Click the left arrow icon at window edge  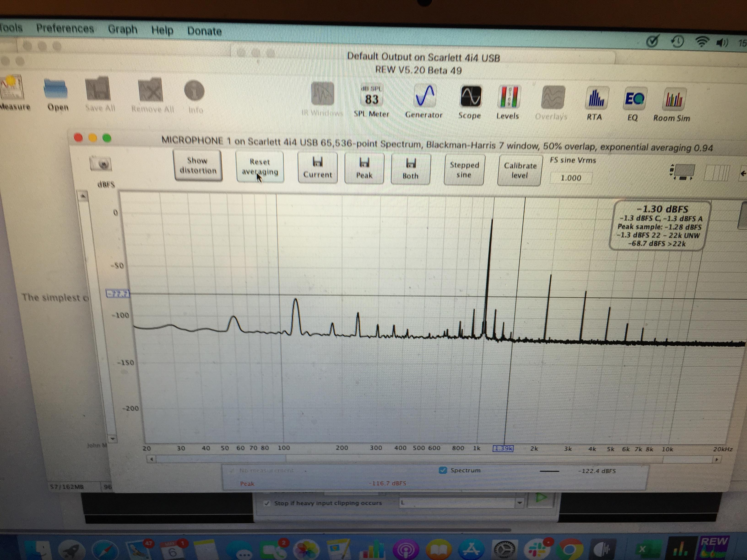(743, 173)
